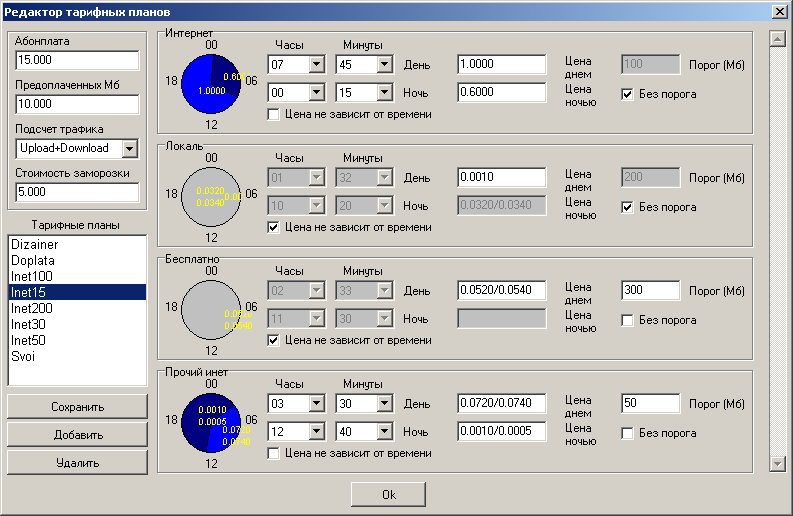The width and height of the screenshot is (793, 516).
Task: Click the Прочий инет pie chart
Action: tap(212, 422)
